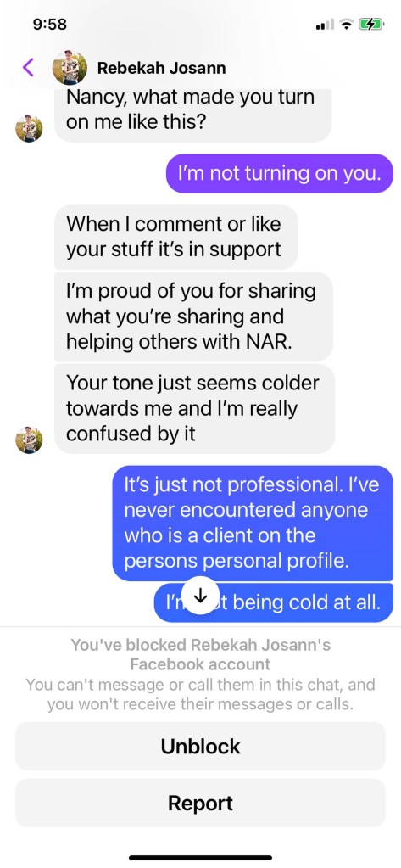Viewport: 401px width, 868px height.
Task: Tap the Wi-Fi icon in status bar
Action: tap(346, 25)
